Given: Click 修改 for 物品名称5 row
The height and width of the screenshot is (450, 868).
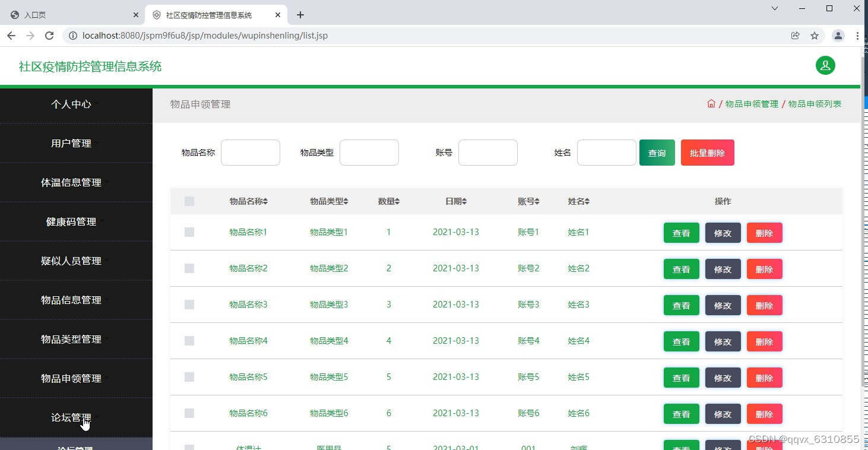Looking at the screenshot, I should [x=723, y=378].
